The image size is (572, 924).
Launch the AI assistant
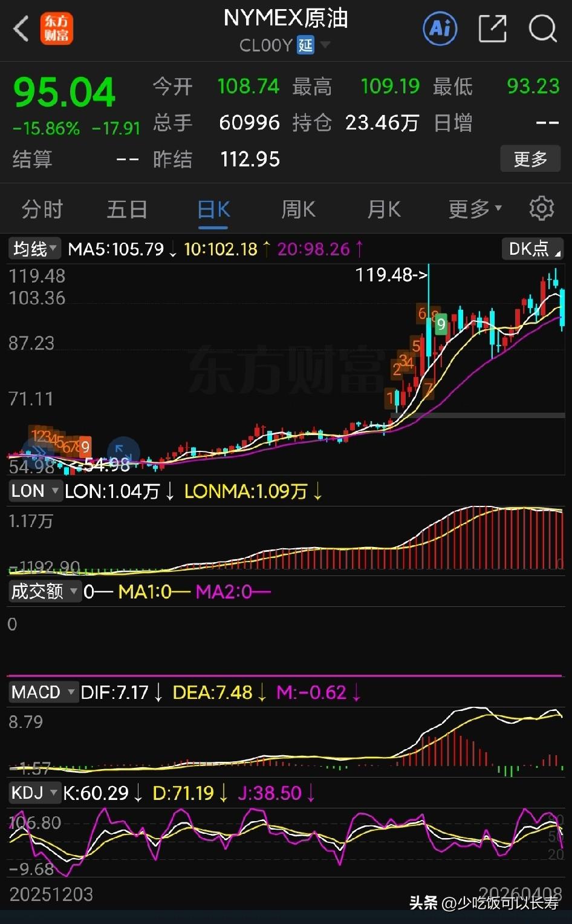(x=440, y=28)
